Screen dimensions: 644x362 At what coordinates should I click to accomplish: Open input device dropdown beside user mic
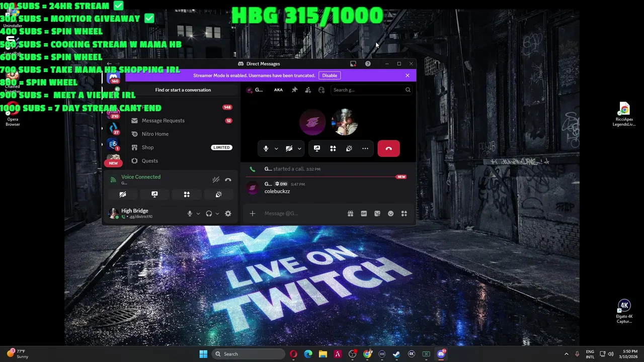tap(198, 214)
